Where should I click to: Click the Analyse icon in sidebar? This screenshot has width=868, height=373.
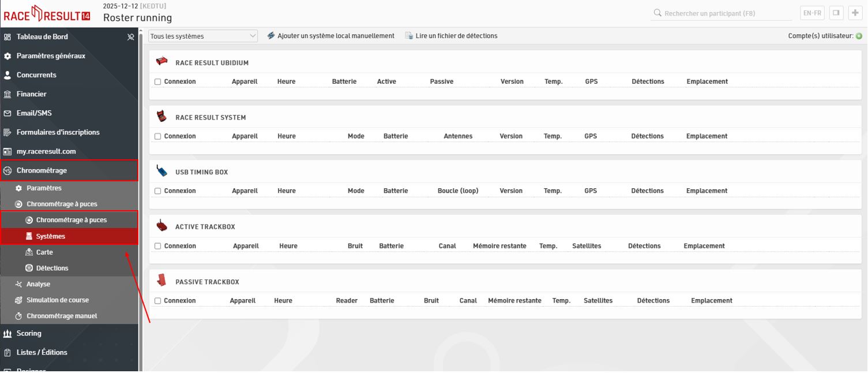[x=19, y=284]
